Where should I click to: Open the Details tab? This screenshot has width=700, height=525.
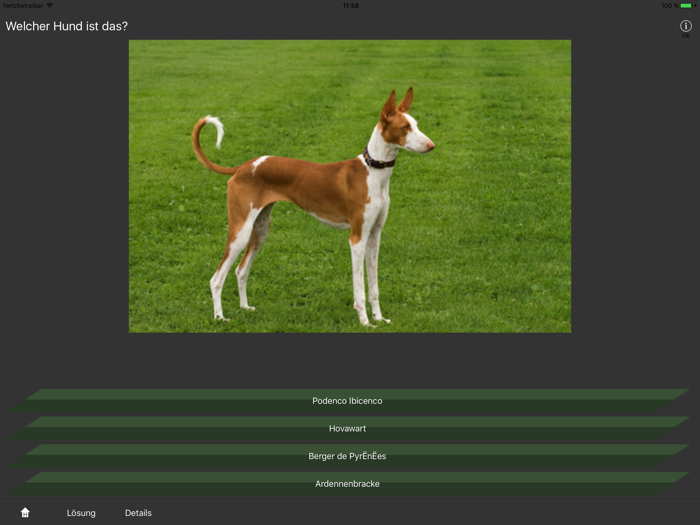point(138,513)
